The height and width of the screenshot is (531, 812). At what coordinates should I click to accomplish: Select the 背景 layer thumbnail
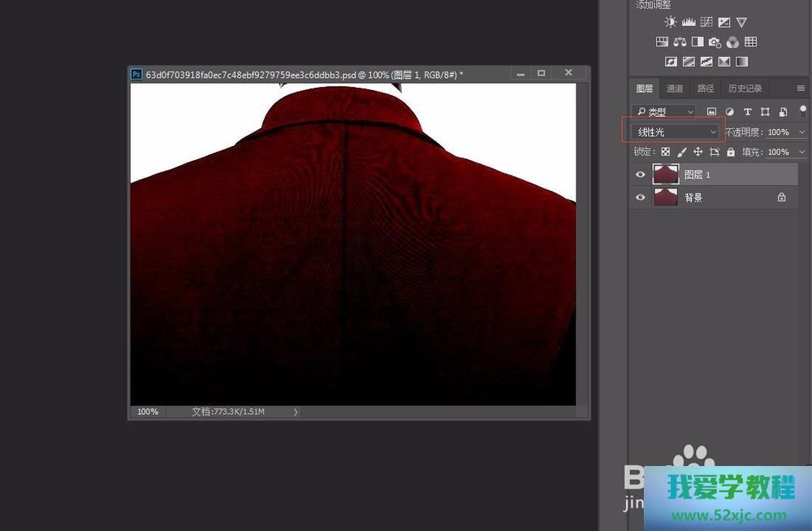[665, 197]
